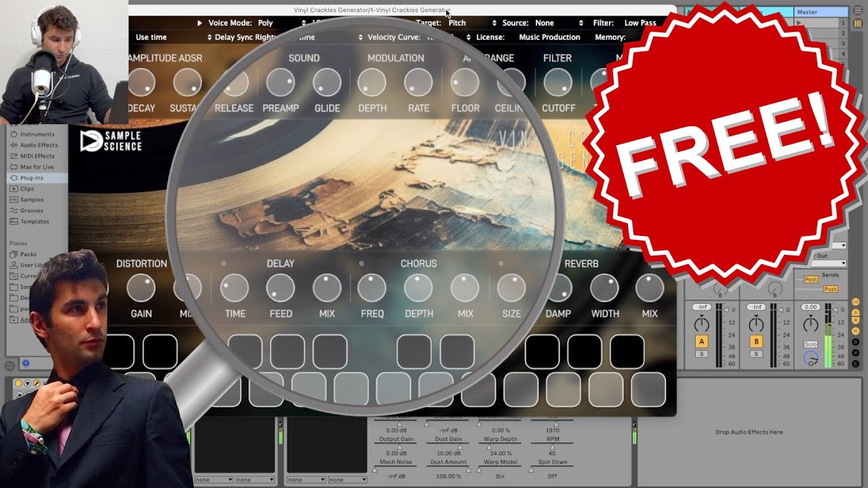
Task: Click yellow device activator on bottom device
Action: point(18,384)
